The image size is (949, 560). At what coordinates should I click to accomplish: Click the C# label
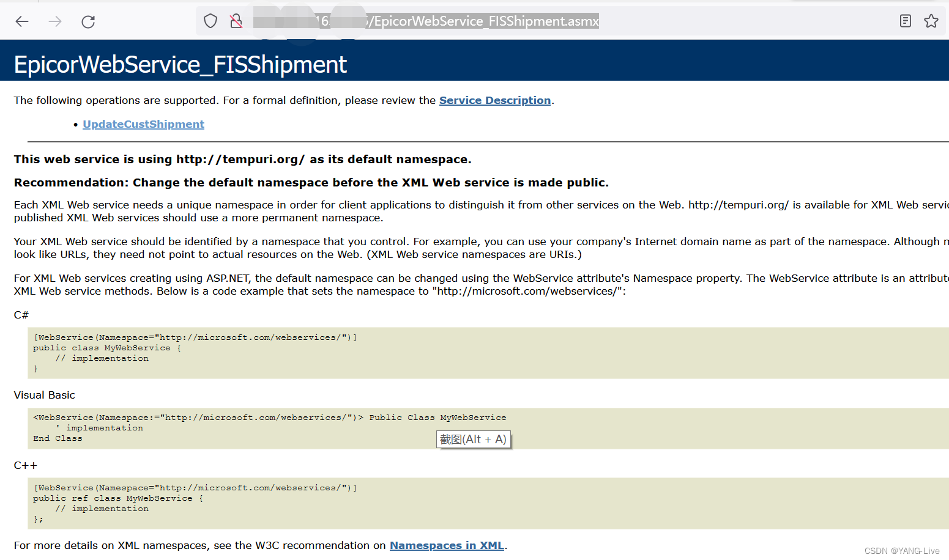[x=21, y=315]
